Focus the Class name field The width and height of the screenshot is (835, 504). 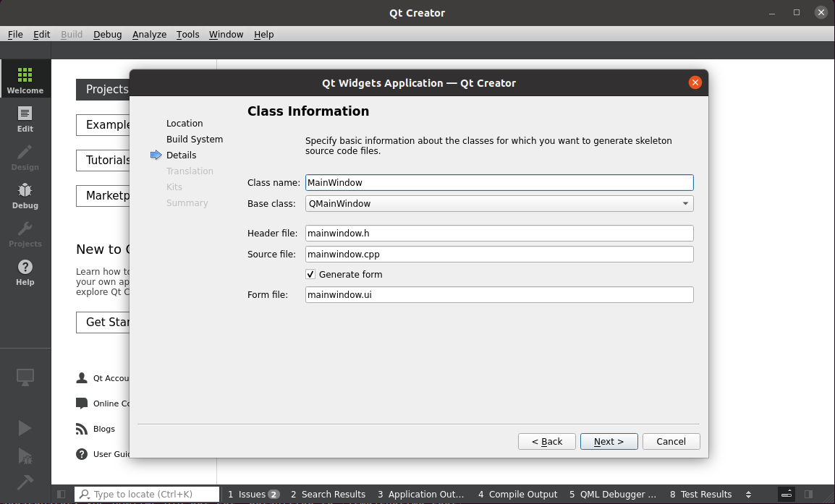[x=499, y=182]
